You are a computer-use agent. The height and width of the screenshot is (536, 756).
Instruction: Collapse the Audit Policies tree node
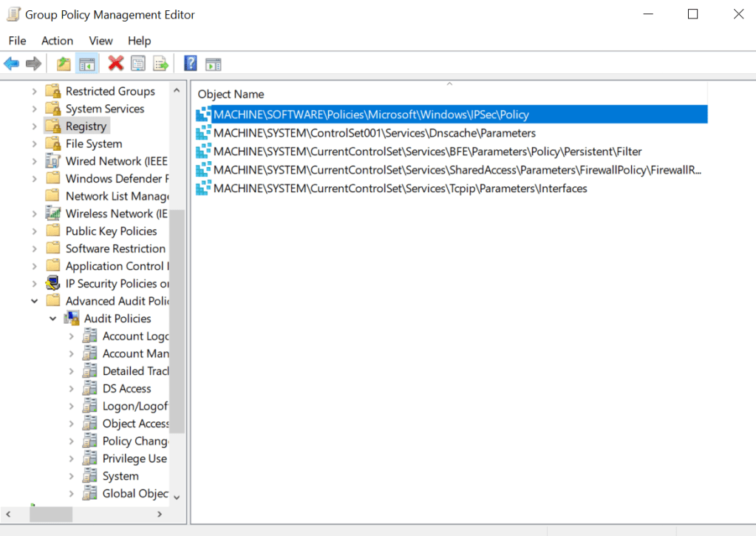[x=52, y=319]
